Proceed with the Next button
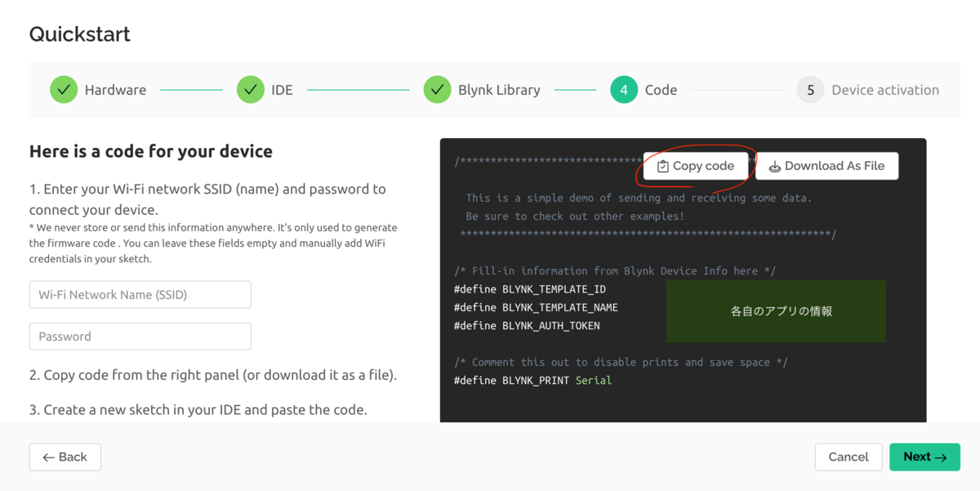 coord(924,458)
